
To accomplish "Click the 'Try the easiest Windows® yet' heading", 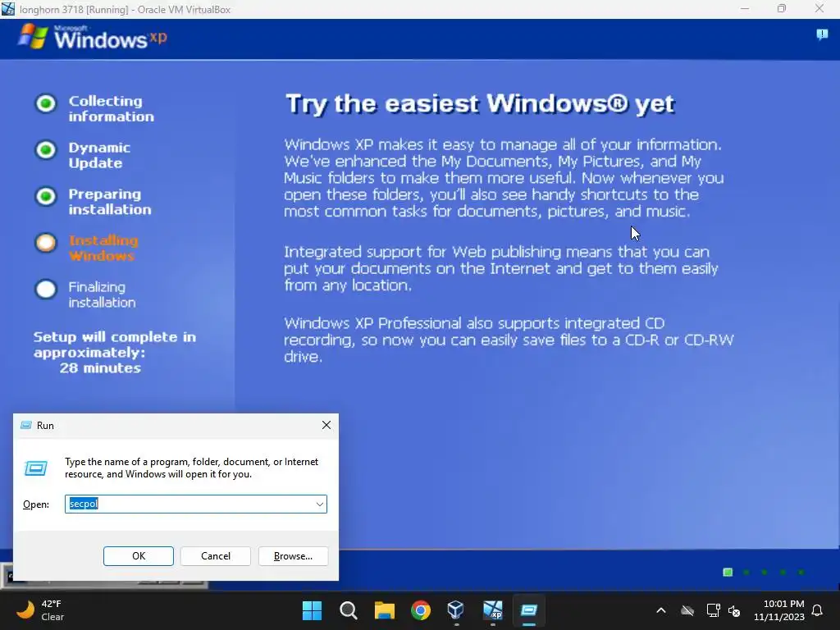I will click(480, 104).
